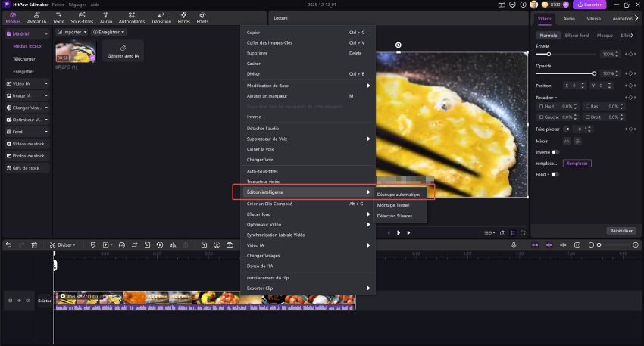
Task: Click the crop icon in timeline toolbar
Action: [x=134, y=245]
